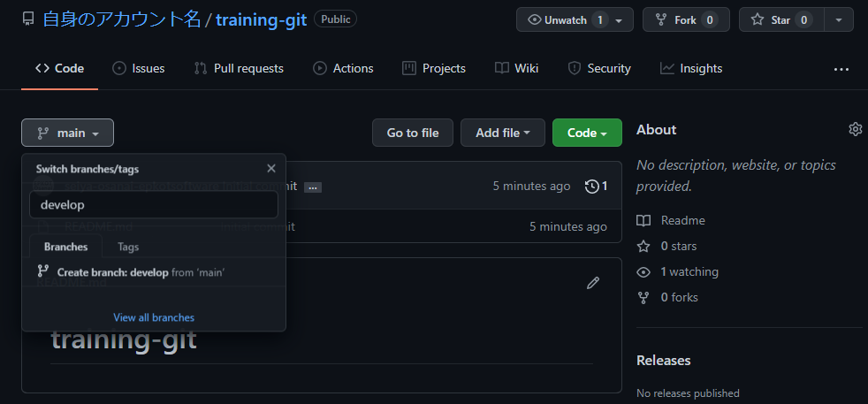The height and width of the screenshot is (404, 868).
Task: Click View all branches link
Action: tap(154, 317)
